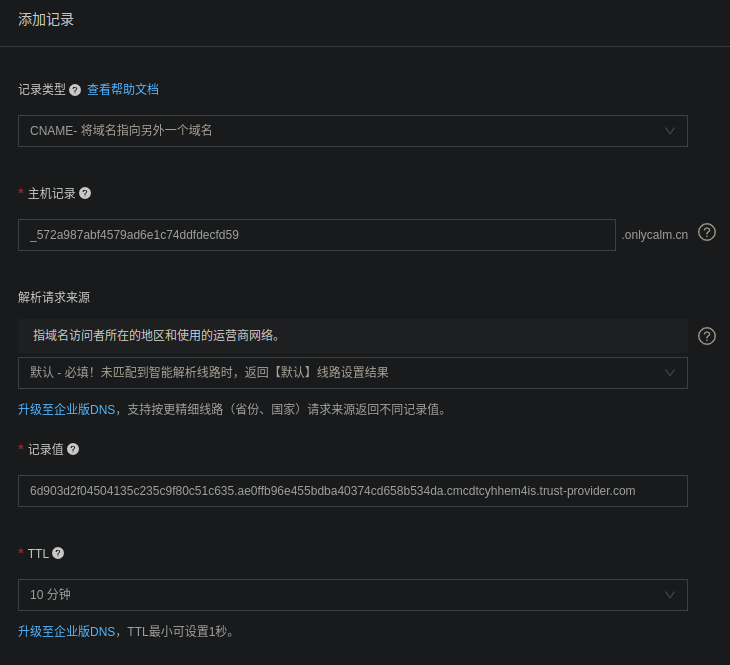
Task: Click the help icon beside 主机记录 label
Action: tap(85, 193)
